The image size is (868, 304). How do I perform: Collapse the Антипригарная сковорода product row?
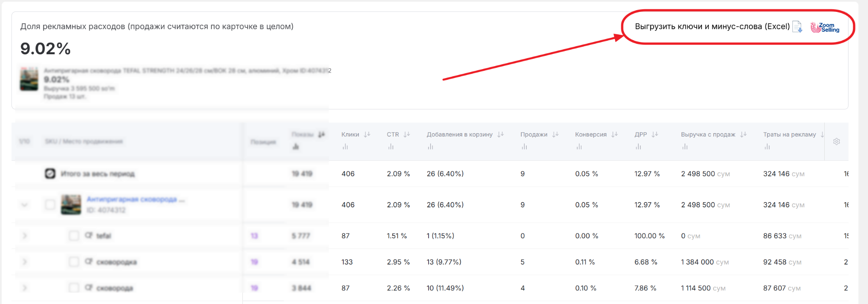(25, 205)
